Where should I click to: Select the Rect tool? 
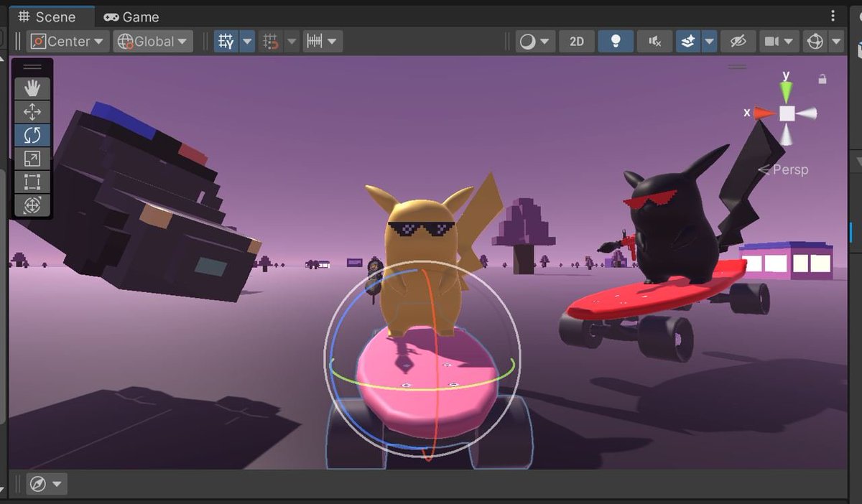[x=32, y=182]
